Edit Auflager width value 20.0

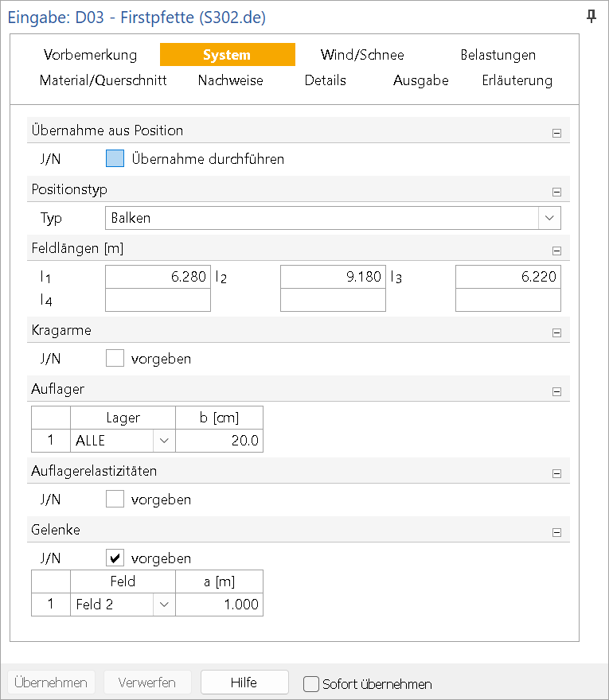pos(220,441)
